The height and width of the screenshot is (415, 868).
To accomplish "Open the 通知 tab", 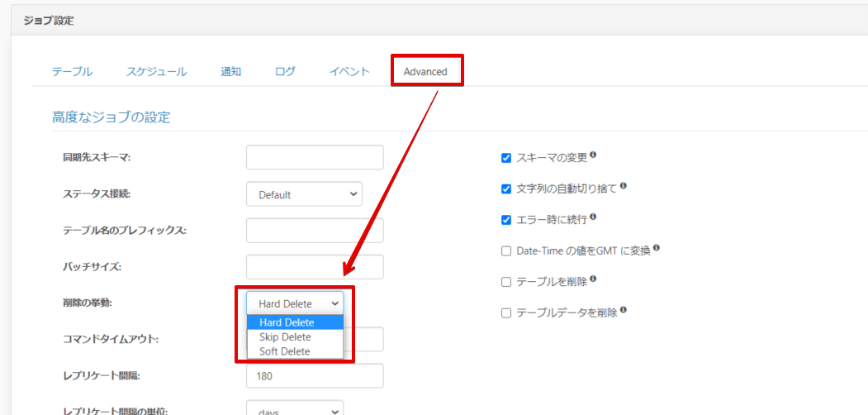I will [230, 71].
